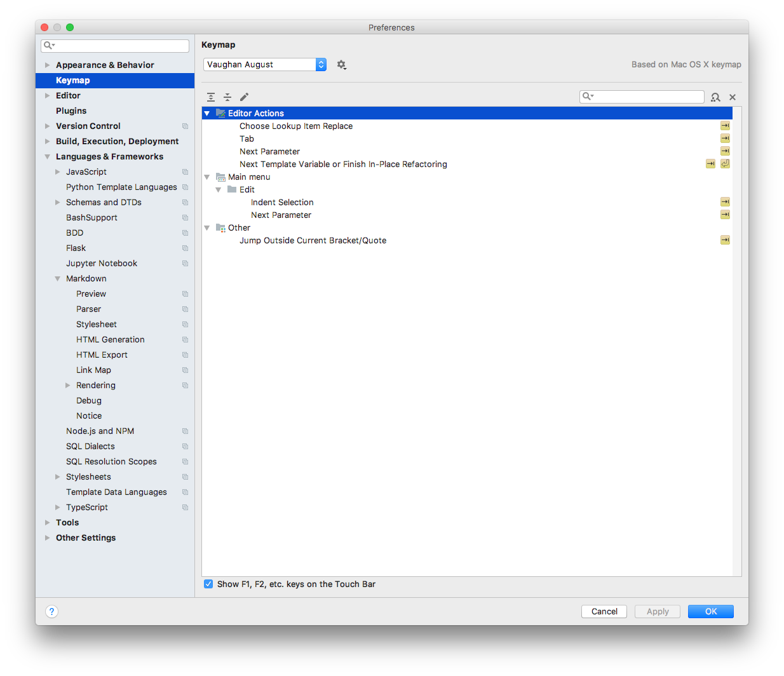784x676 pixels.
Task: Disable showing F1 keys on Touch Bar
Action: 208,584
